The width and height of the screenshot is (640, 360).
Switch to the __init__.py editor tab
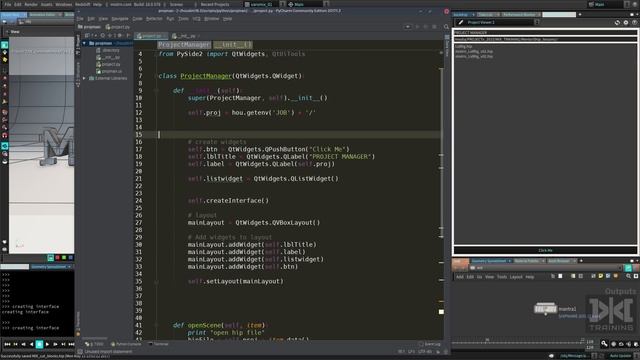[186, 36]
